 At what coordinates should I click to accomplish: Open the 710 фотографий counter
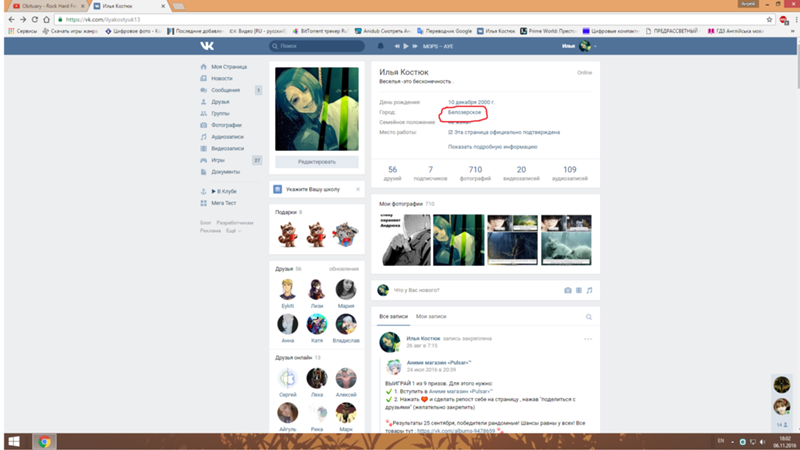[x=475, y=173]
